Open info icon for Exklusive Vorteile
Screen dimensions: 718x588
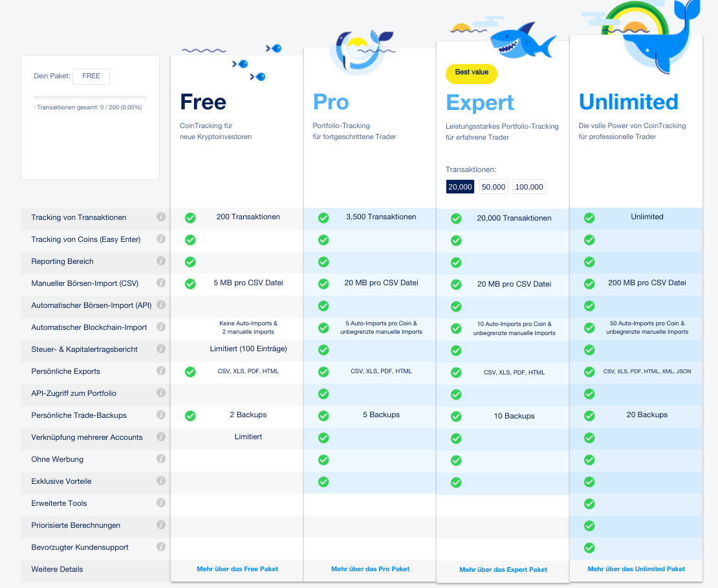pyautogui.click(x=160, y=481)
